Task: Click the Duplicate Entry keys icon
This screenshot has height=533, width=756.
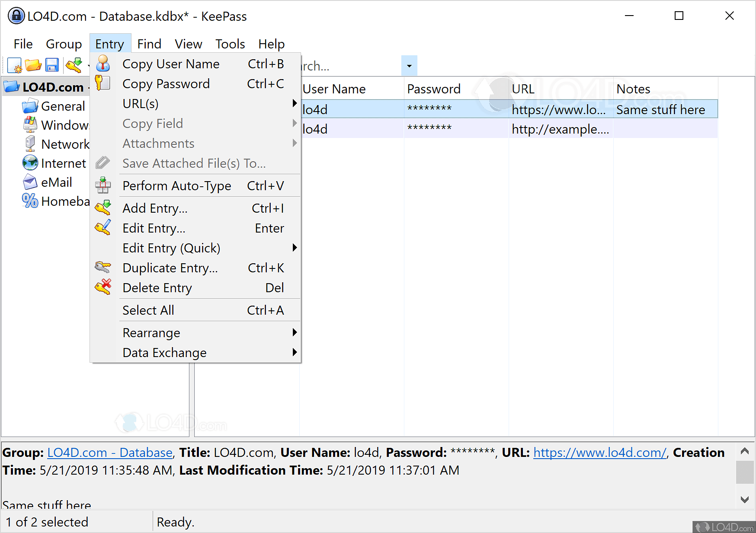Action: [103, 268]
